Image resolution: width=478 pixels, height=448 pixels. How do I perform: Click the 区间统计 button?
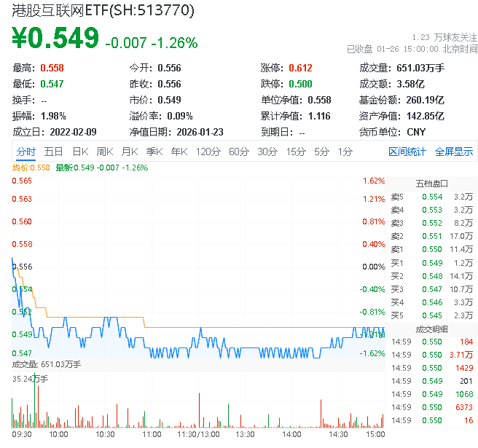407,152
